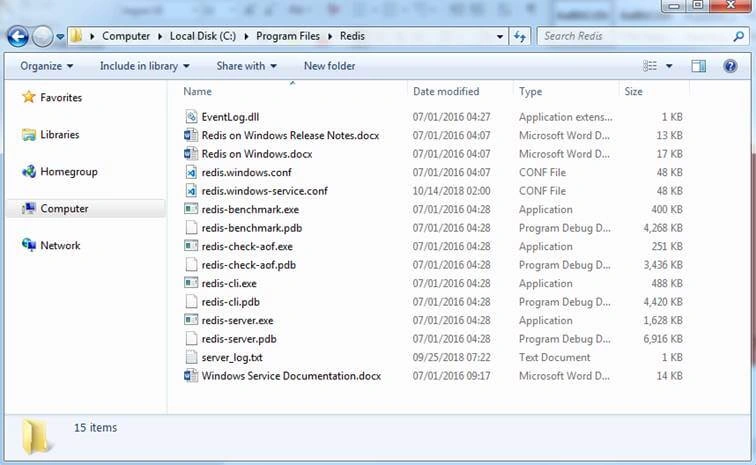Expand the view options dropdown arrow
This screenshot has height=465, width=756.
click(669, 66)
